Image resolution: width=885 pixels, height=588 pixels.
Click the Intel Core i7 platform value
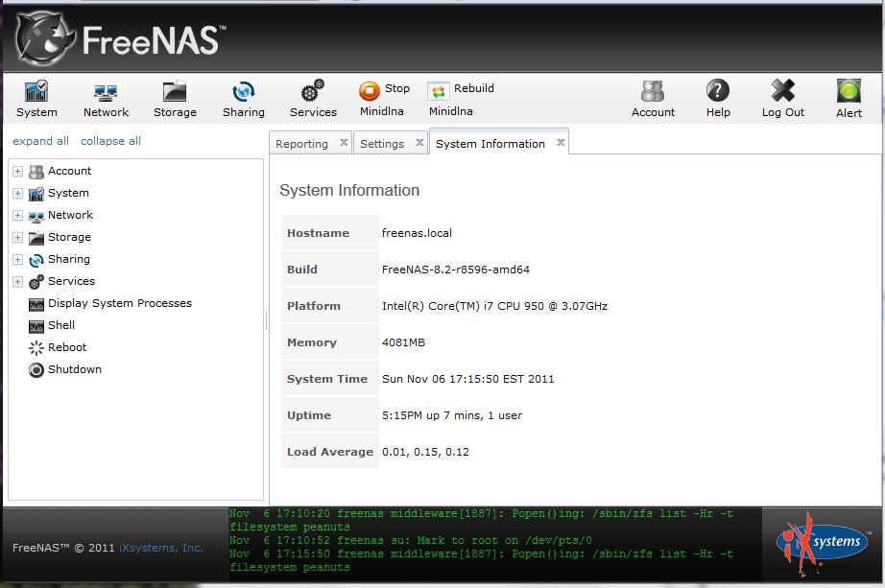pyautogui.click(x=494, y=306)
